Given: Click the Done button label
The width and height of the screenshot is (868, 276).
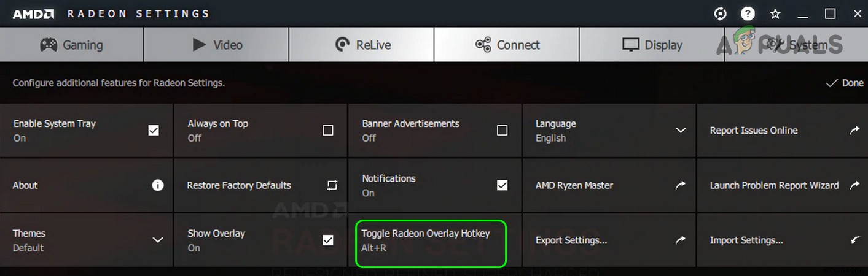Looking at the screenshot, I should 853,83.
